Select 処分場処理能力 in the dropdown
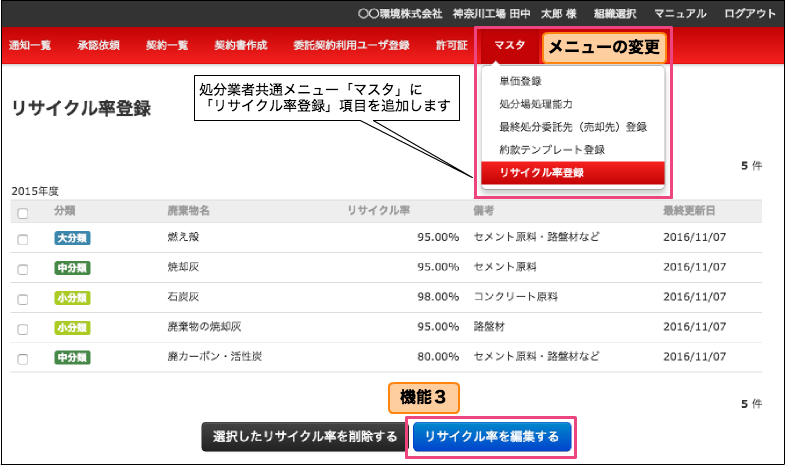 pos(535,104)
